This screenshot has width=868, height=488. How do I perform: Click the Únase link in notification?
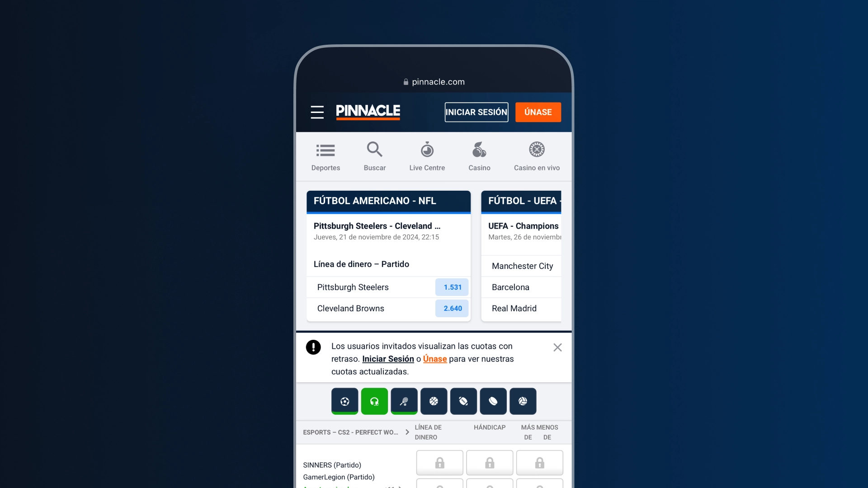[x=434, y=359]
